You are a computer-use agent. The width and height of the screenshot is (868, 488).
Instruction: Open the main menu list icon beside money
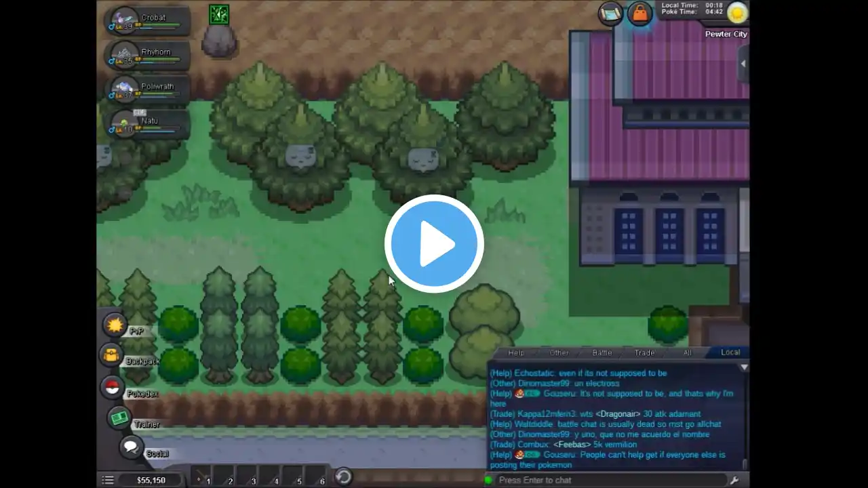point(108,480)
